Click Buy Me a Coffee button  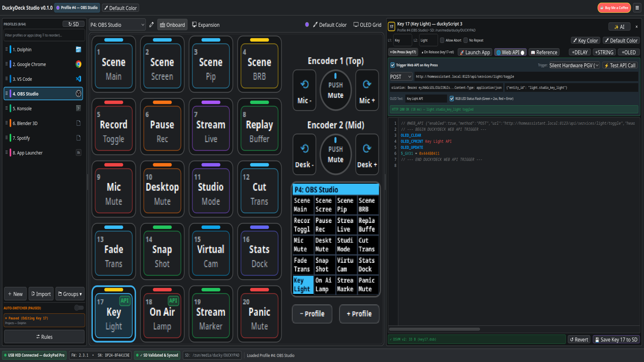click(614, 8)
